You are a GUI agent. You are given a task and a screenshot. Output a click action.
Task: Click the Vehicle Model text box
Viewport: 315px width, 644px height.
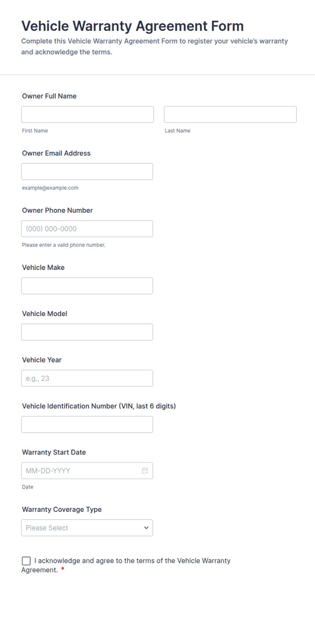(87, 332)
